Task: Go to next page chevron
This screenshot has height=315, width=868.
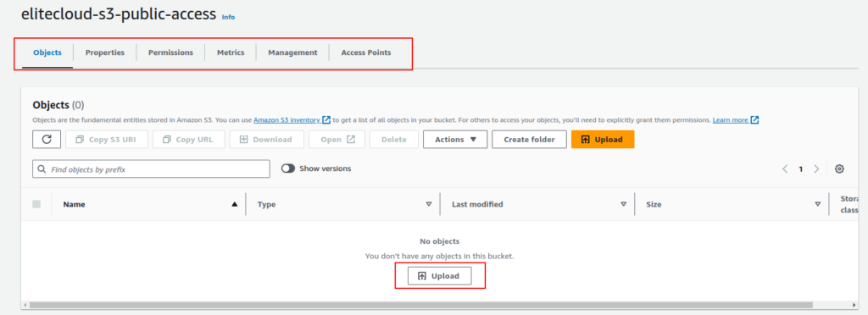Action: tap(816, 169)
